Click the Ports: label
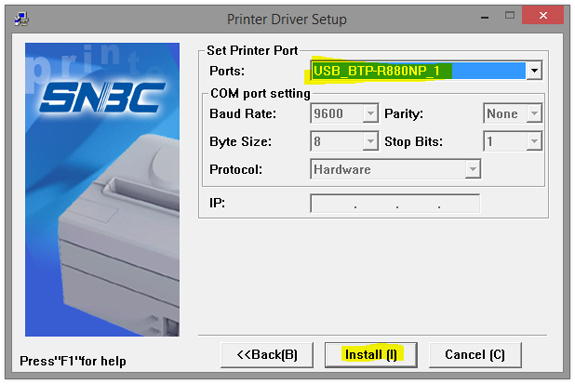This screenshot has width=575, height=384. [227, 71]
